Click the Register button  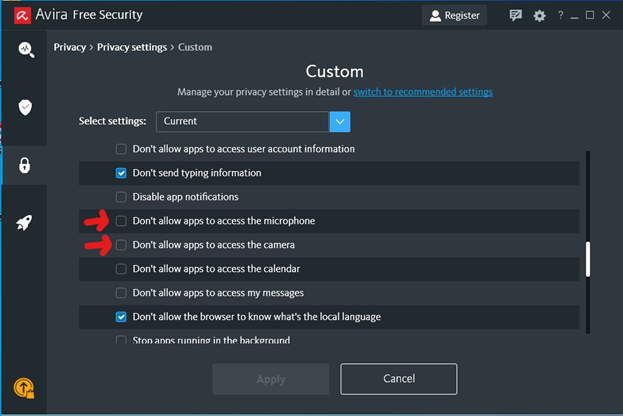[454, 16]
